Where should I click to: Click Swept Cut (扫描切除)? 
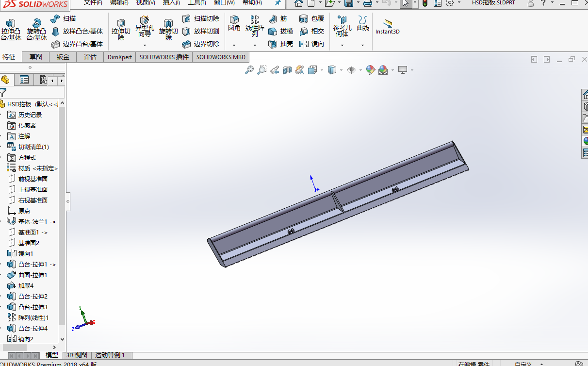point(201,18)
